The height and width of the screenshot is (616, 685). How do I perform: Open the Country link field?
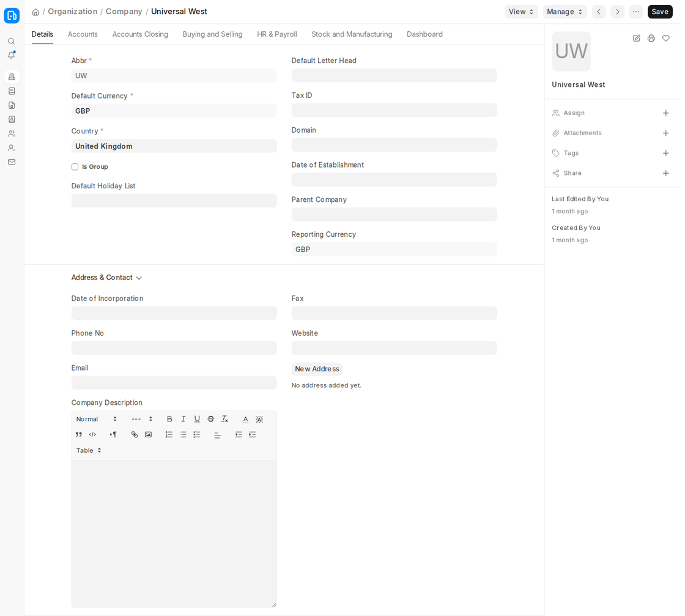pos(174,146)
